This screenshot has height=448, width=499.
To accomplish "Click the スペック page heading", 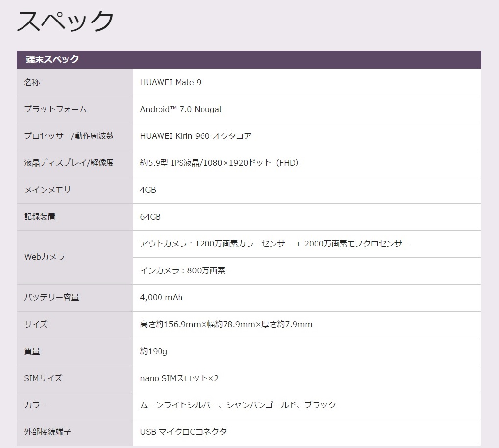I will [65, 21].
